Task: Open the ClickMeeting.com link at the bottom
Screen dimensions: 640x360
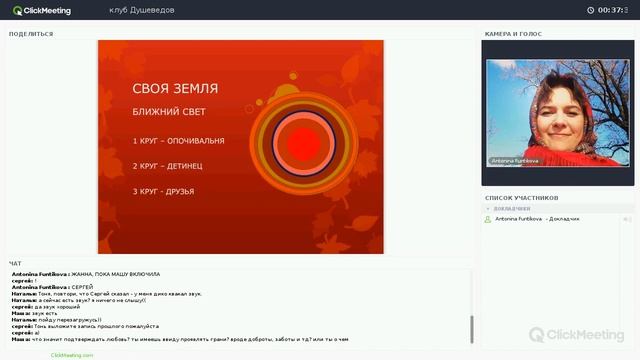Action: (x=72, y=355)
